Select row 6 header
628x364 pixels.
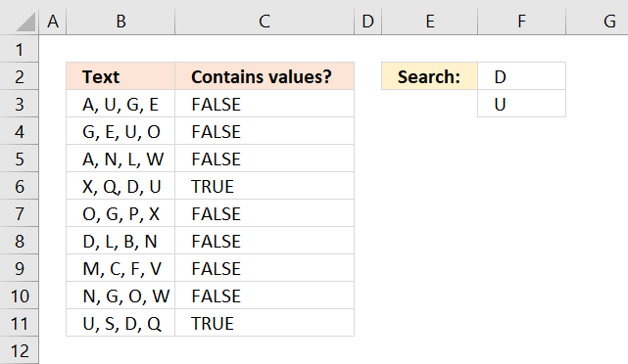click(20, 186)
